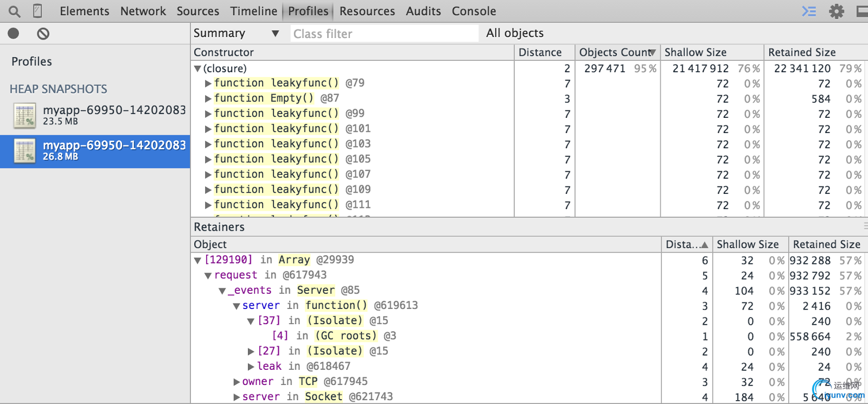Sort by the Constructor column header
The width and height of the screenshot is (868, 404).
353,52
